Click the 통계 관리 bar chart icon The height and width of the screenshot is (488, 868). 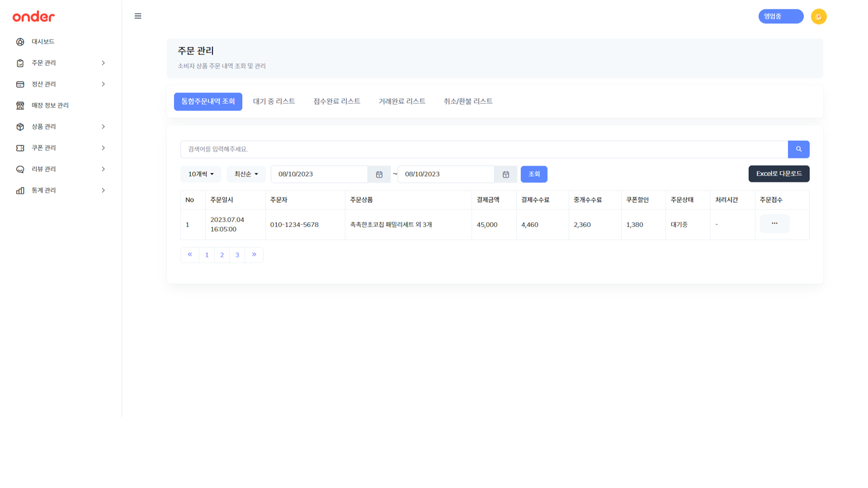(20, 191)
